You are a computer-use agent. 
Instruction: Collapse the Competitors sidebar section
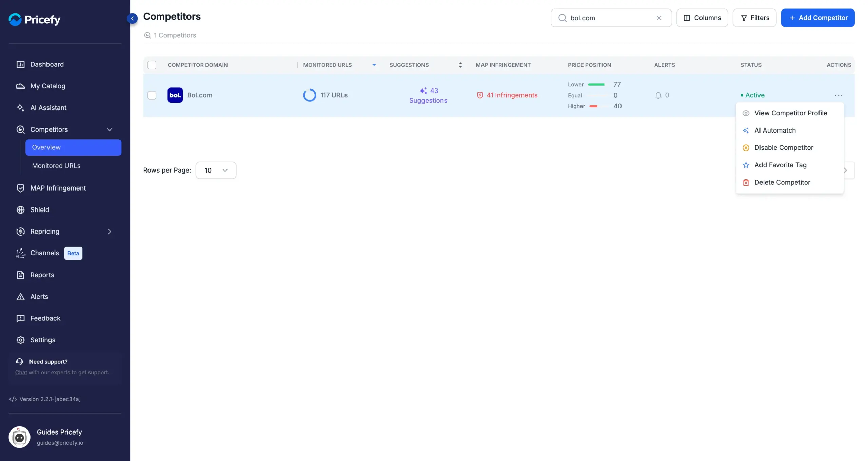[x=110, y=129]
